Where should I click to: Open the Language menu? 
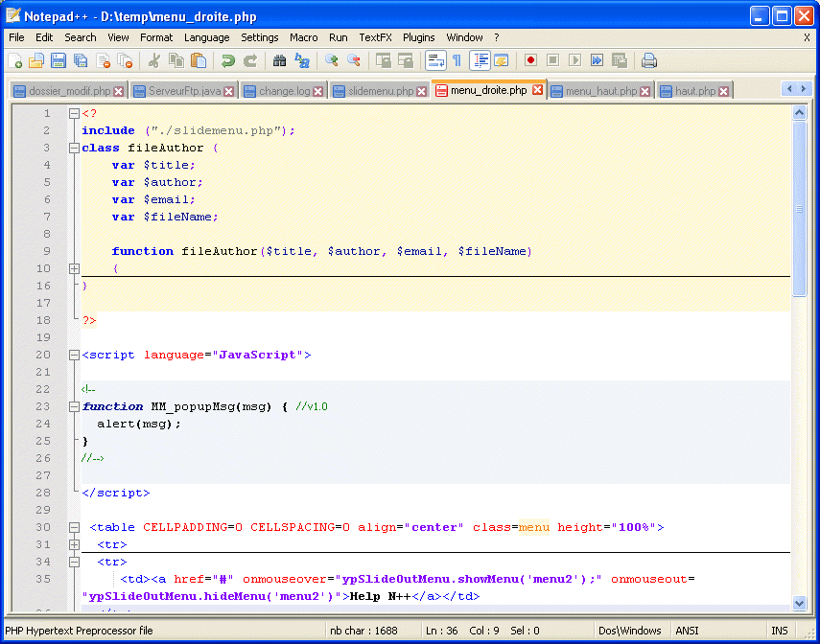click(x=206, y=37)
